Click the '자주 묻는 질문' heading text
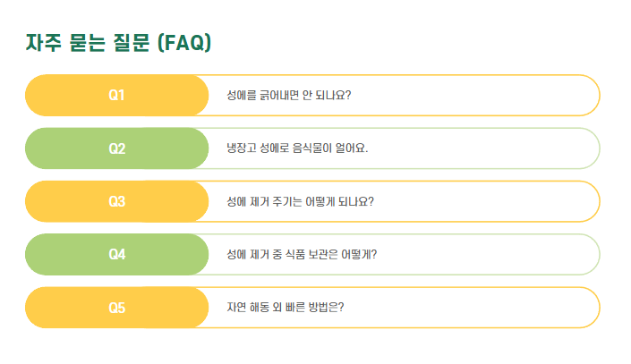 (88, 43)
